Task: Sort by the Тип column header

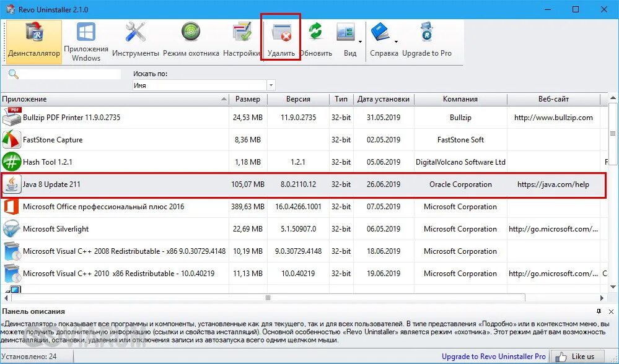Action: [x=341, y=99]
